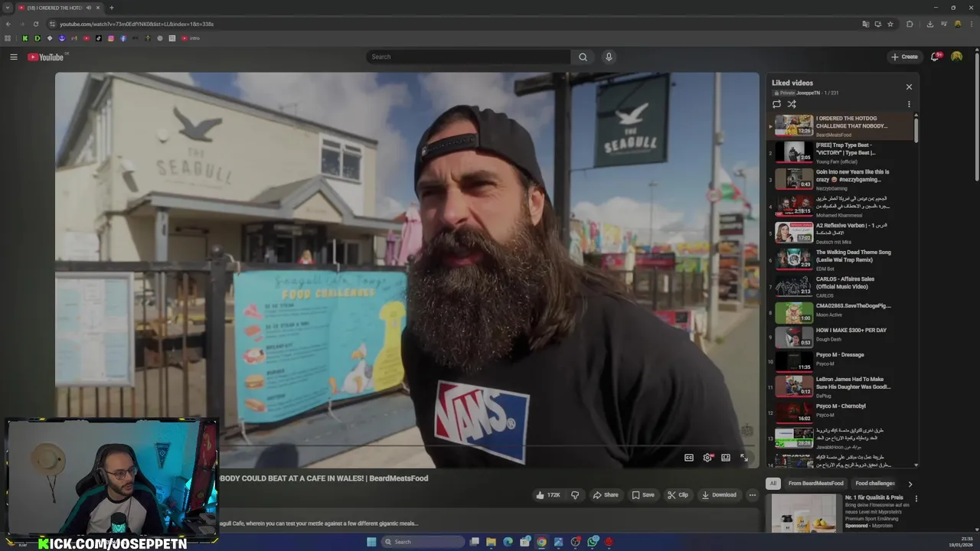Open YouTube notifications bell
This screenshot has height=551, width=980.
[x=935, y=57]
